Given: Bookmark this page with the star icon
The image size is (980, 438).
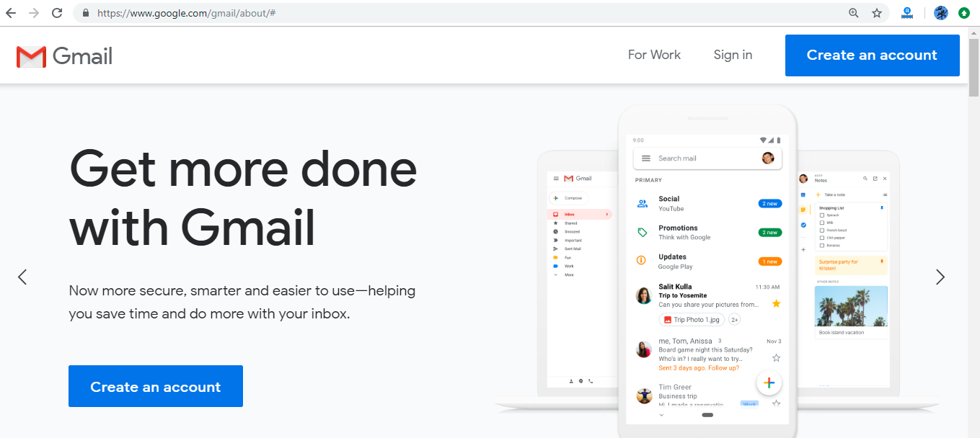Looking at the screenshot, I should pos(877,13).
